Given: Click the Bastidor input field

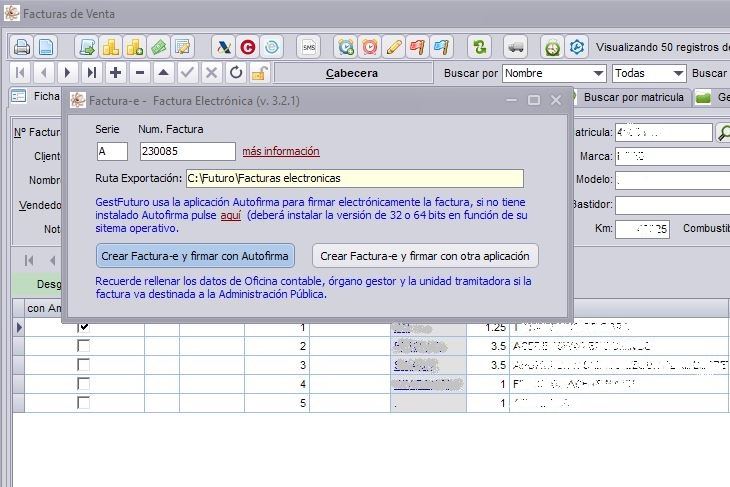Looking at the screenshot, I should [672, 205].
